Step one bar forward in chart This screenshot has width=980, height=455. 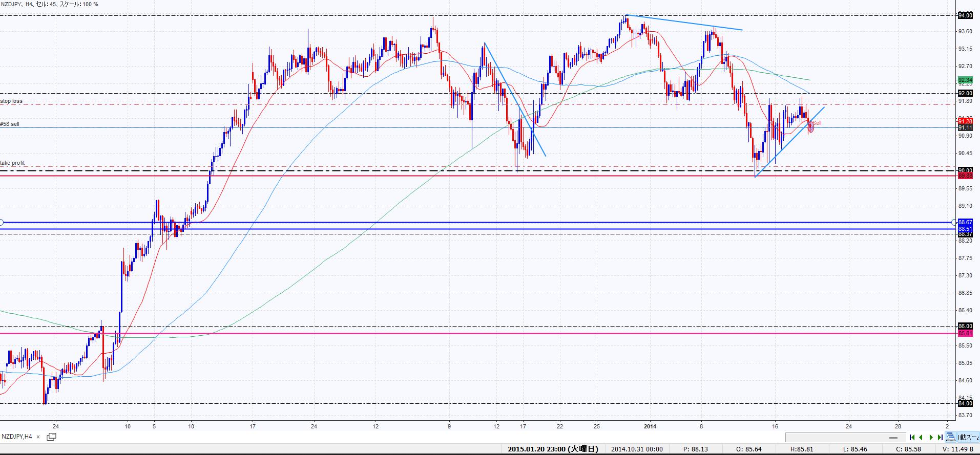tap(931, 437)
